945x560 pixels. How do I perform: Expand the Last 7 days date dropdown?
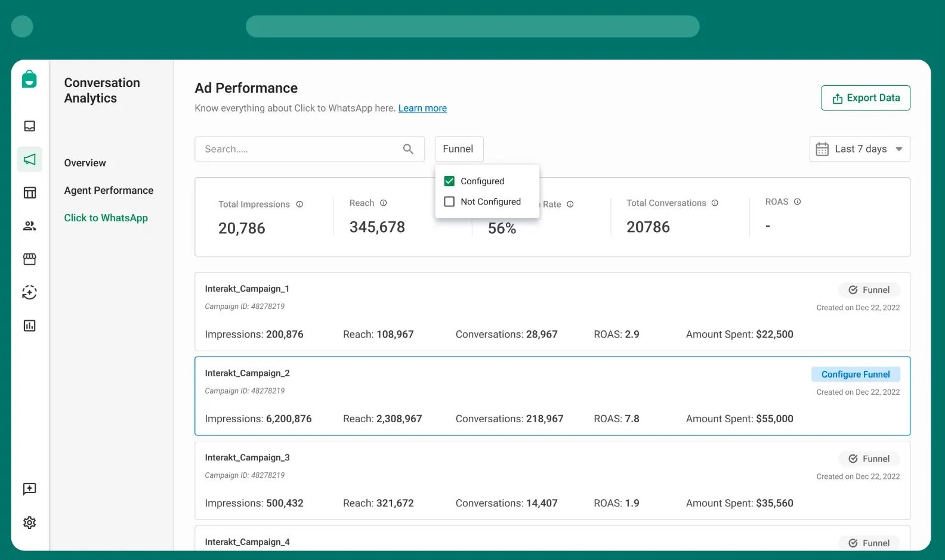tap(859, 149)
